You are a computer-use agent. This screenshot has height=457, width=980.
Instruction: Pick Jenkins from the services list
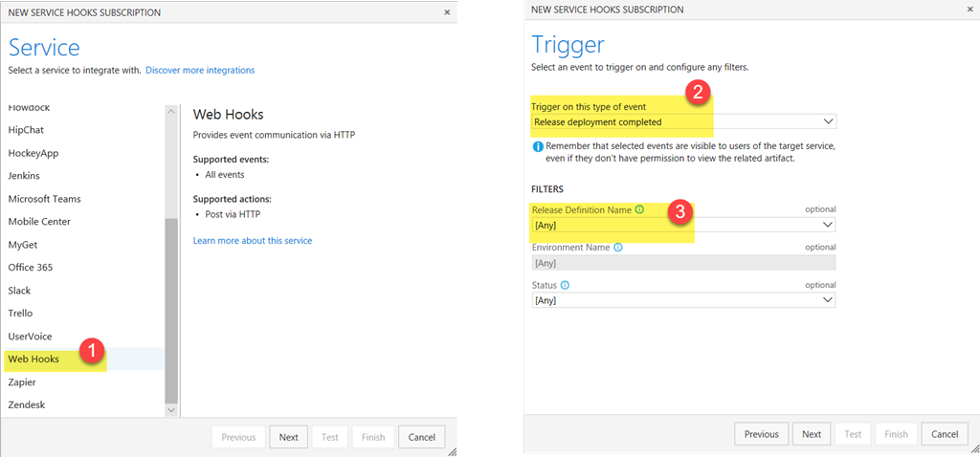[x=27, y=176]
